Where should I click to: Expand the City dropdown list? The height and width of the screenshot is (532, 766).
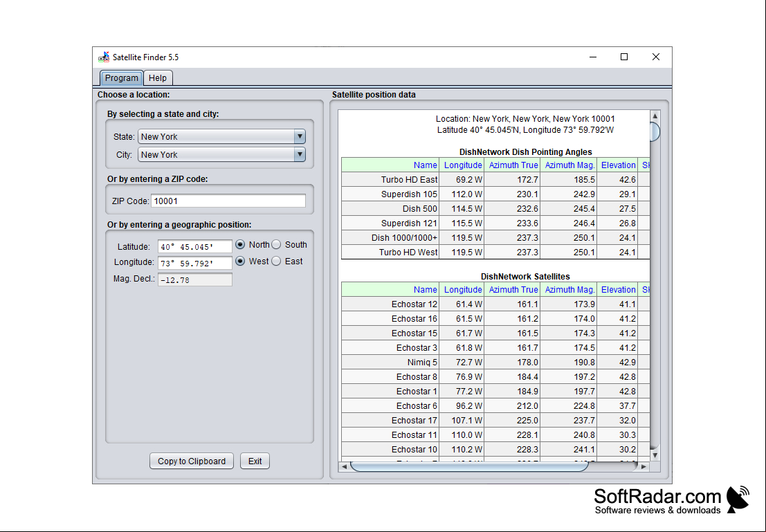222,155
